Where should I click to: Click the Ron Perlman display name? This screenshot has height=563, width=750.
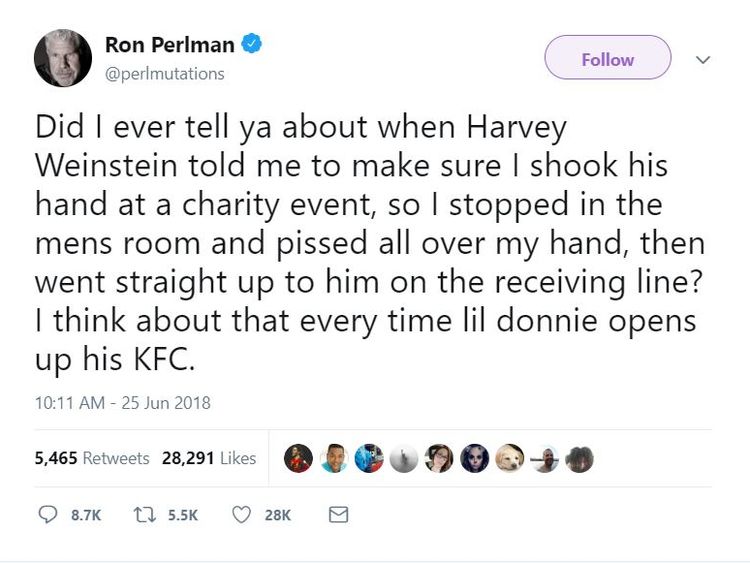(170, 45)
